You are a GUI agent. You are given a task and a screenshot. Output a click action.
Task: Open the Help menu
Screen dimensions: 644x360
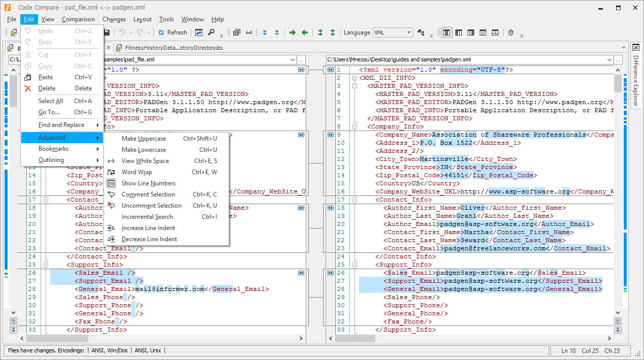coord(218,19)
